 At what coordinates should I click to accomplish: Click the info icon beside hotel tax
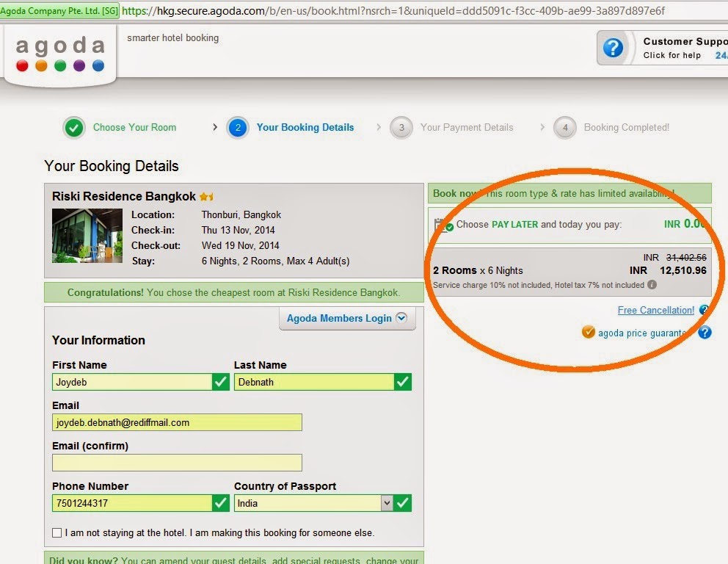click(652, 284)
